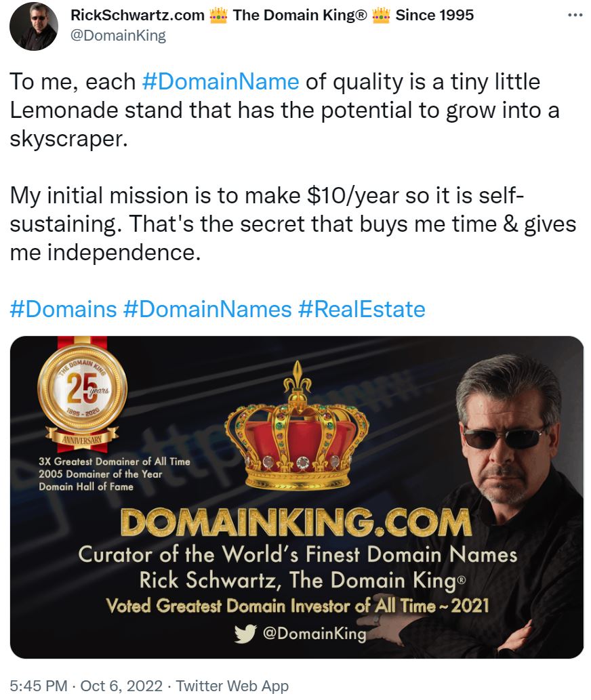Click the sunglasses on the man's face
The image size is (591, 700).
click(504, 435)
